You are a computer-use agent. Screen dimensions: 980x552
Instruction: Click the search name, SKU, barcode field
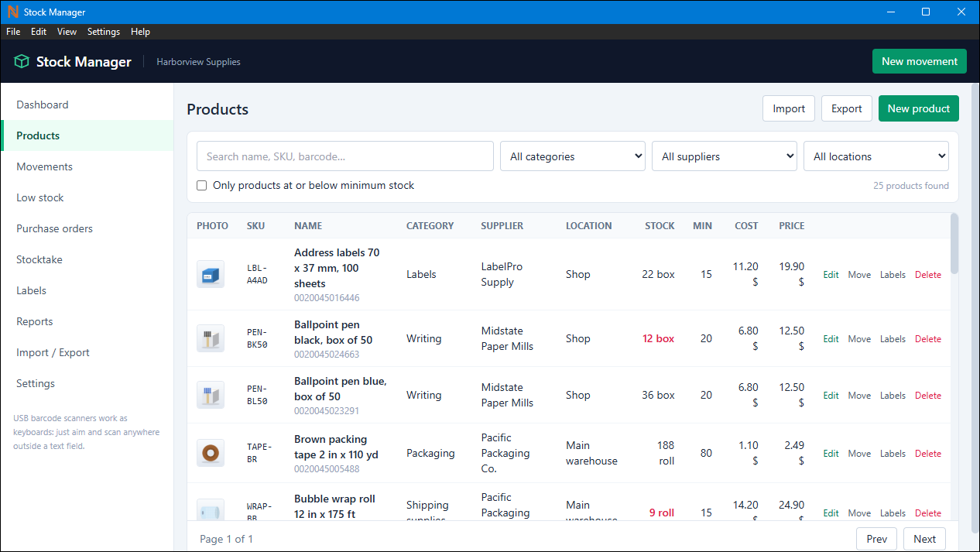(345, 156)
